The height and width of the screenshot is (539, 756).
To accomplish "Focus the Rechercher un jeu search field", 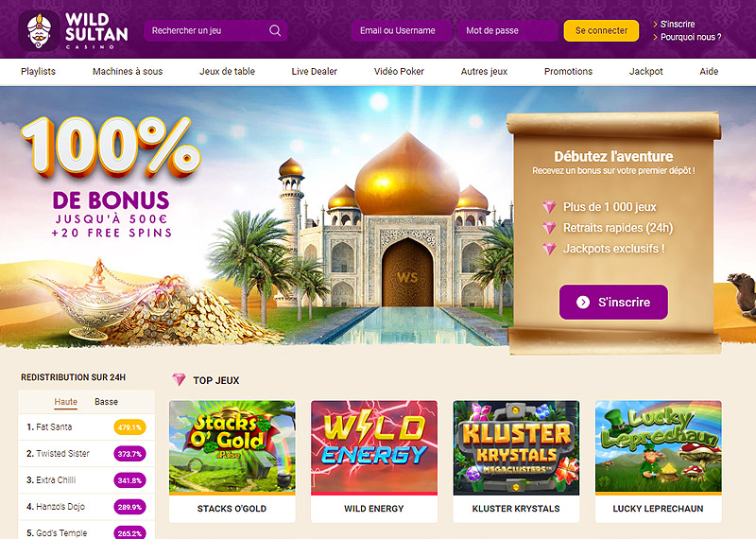I will pos(215,30).
